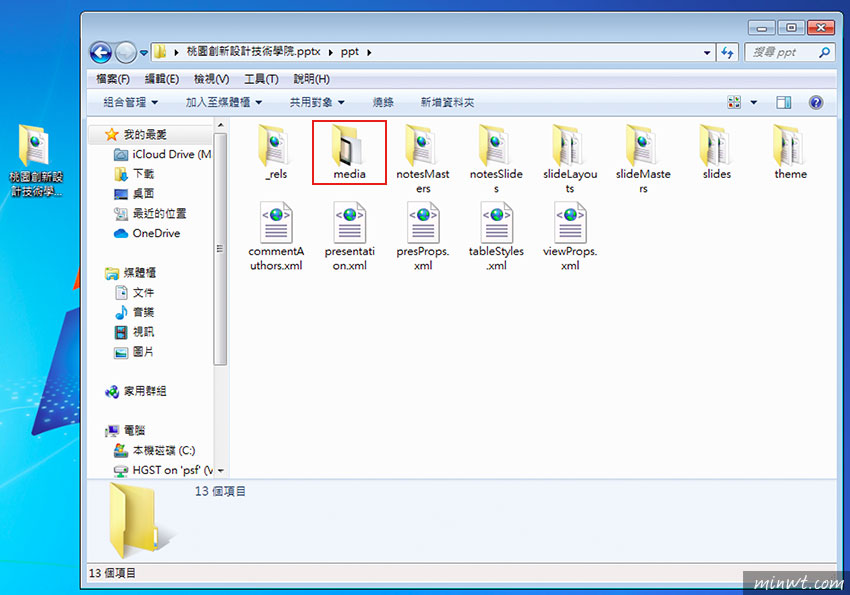Expand the 組合管理 dropdown

(x=130, y=102)
